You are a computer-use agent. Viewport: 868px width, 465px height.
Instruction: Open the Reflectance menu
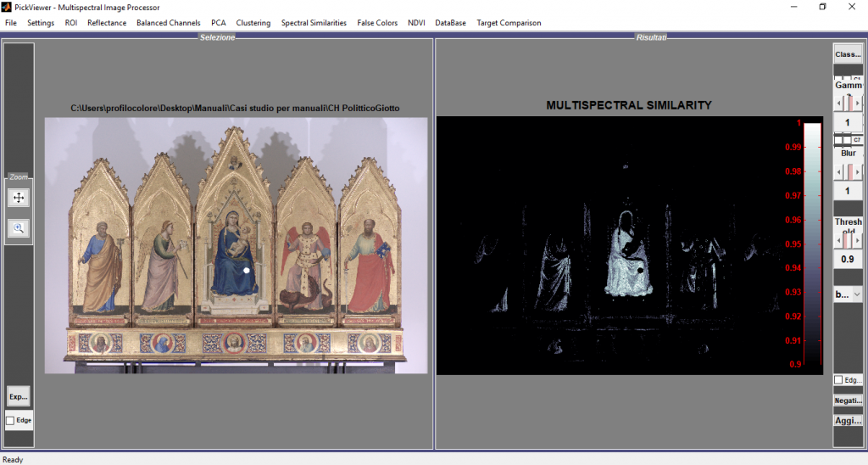click(107, 23)
